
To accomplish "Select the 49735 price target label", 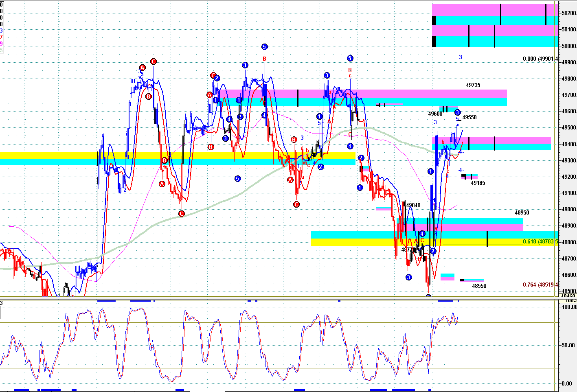I will tap(473, 85).
